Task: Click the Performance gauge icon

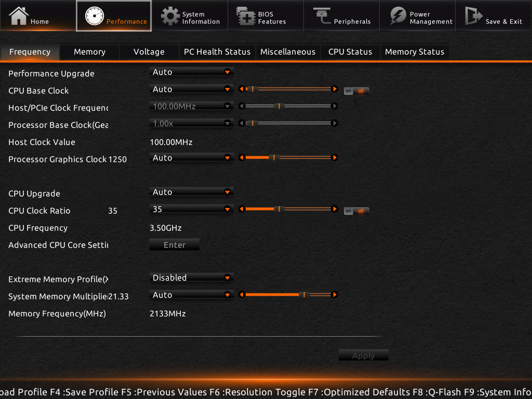Action: 95,17
